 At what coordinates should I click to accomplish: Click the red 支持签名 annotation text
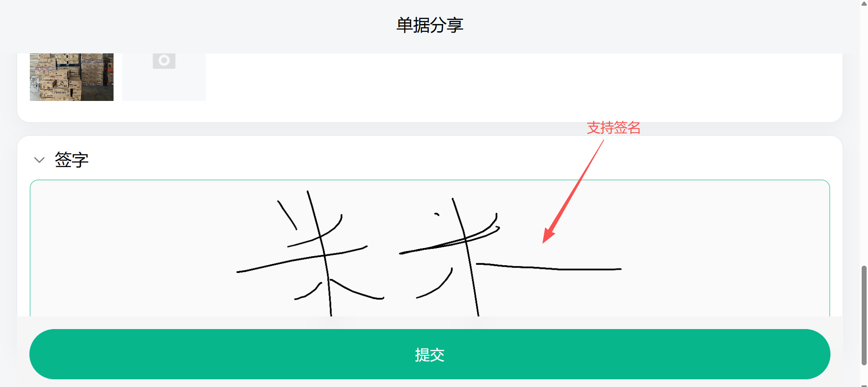point(613,128)
